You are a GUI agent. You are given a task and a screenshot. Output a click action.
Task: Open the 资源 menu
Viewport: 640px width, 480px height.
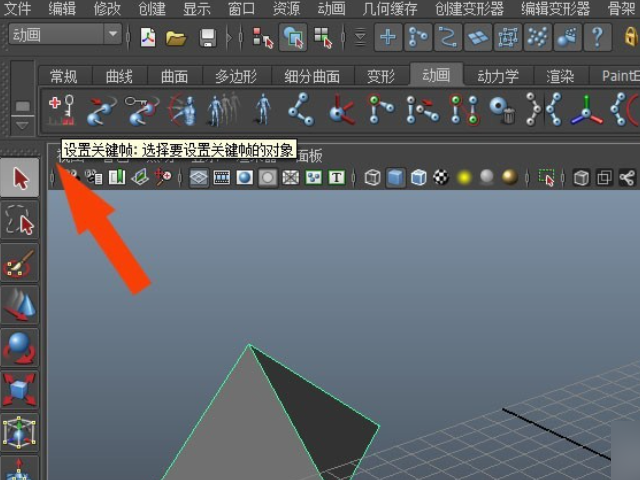click(x=287, y=9)
